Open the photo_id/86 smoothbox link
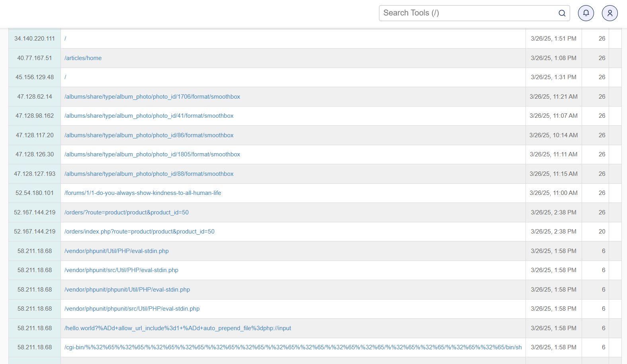Screen dimensions: 627x364 149,135
